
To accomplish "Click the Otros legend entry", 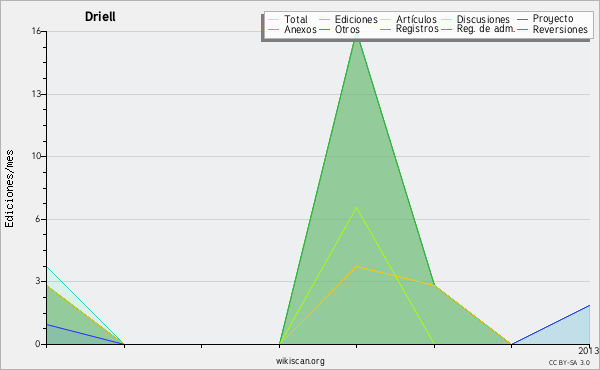I will point(347,29).
